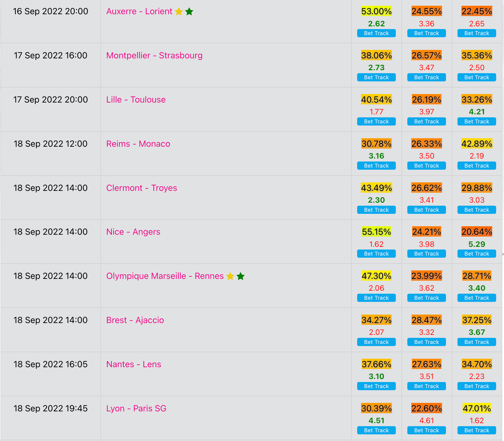This screenshot has width=504, height=441.
Task: Click Bet Track under 3.16 odds for Reims
Action: pos(376,166)
